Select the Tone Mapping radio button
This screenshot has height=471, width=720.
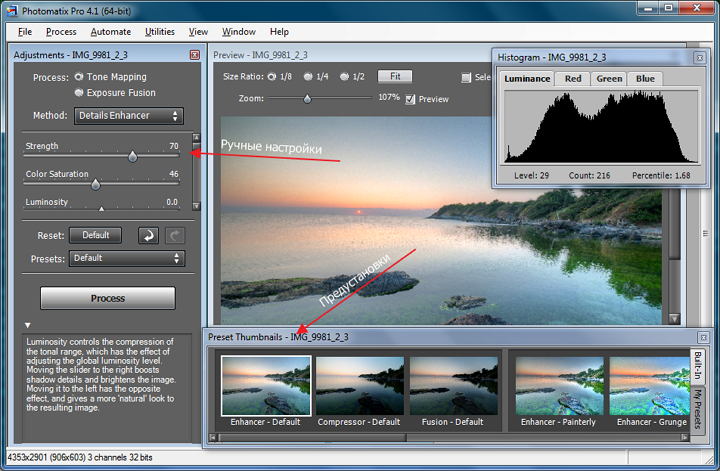[80, 77]
